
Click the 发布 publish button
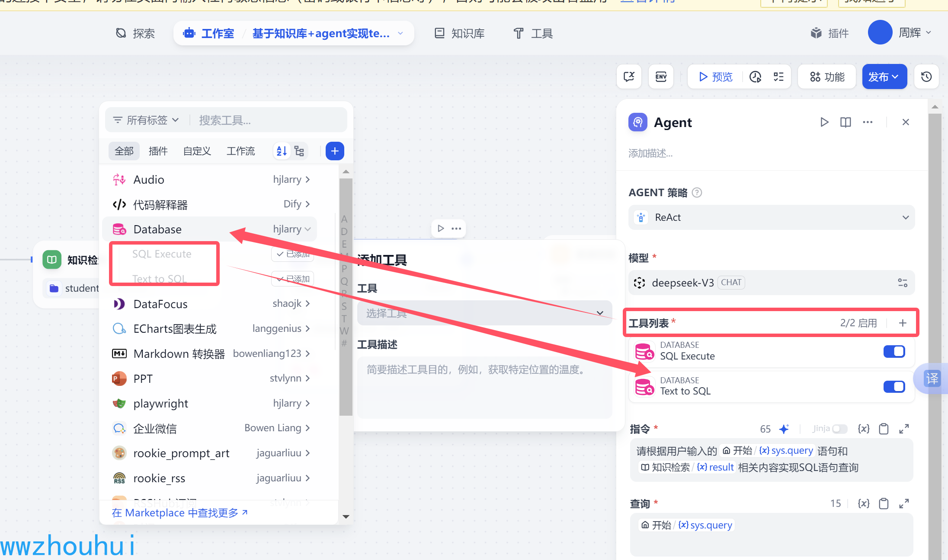pyautogui.click(x=884, y=77)
